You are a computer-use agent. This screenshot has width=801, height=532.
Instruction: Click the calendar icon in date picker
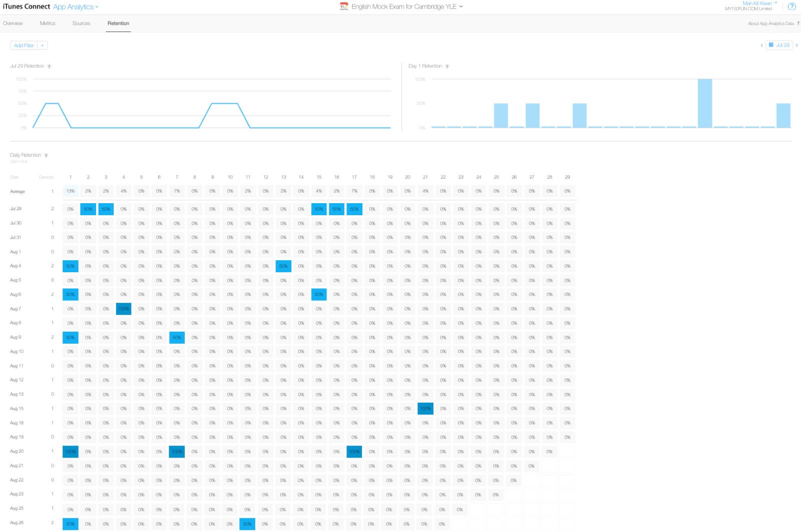771,45
